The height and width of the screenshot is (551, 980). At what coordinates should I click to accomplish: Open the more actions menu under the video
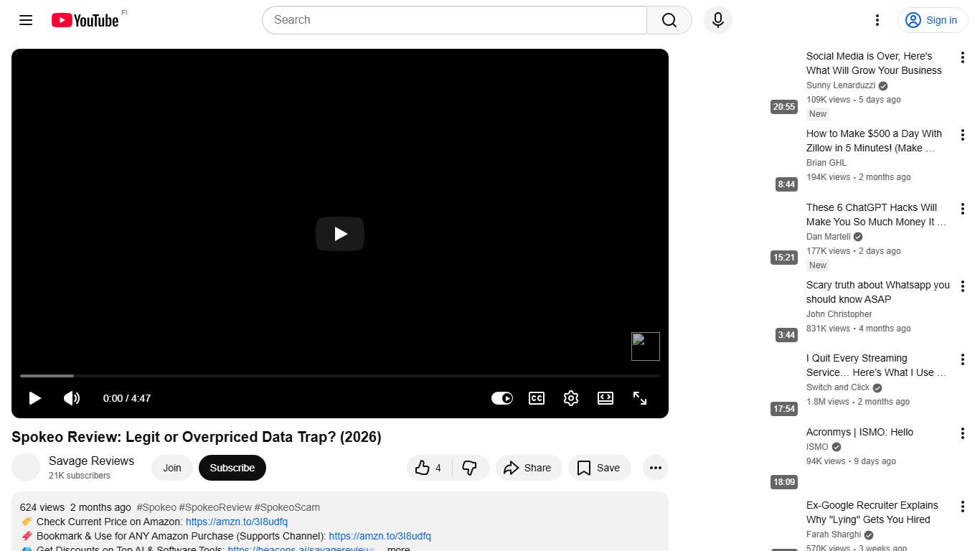pyautogui.click(x=655, y=468)
